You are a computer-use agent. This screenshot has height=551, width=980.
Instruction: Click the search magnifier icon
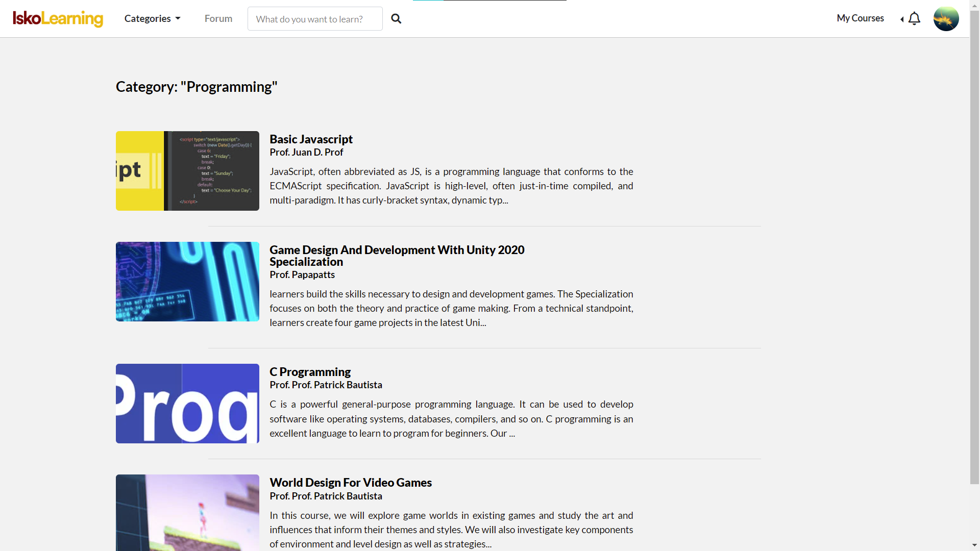(396, 19)
